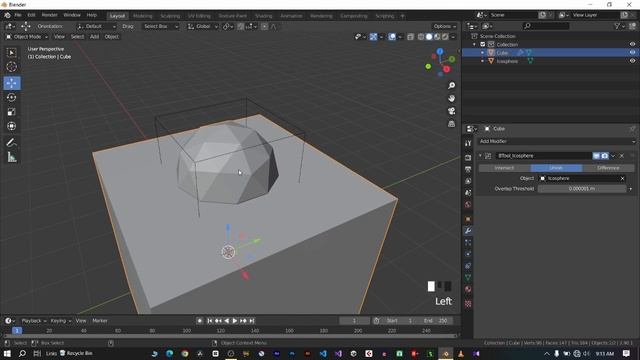Click the Overlap Threshold value field
The height and width of the screenshot is (360, 640).
[582, 189]
